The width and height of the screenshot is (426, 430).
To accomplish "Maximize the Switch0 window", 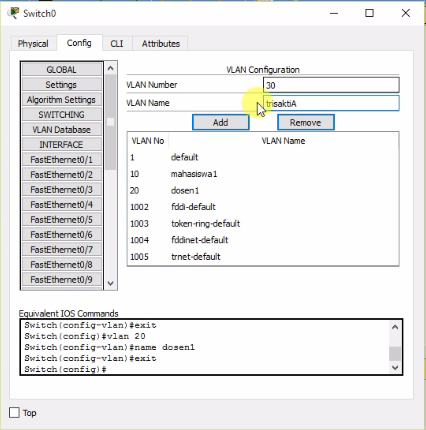I will (x=369, y=13).
